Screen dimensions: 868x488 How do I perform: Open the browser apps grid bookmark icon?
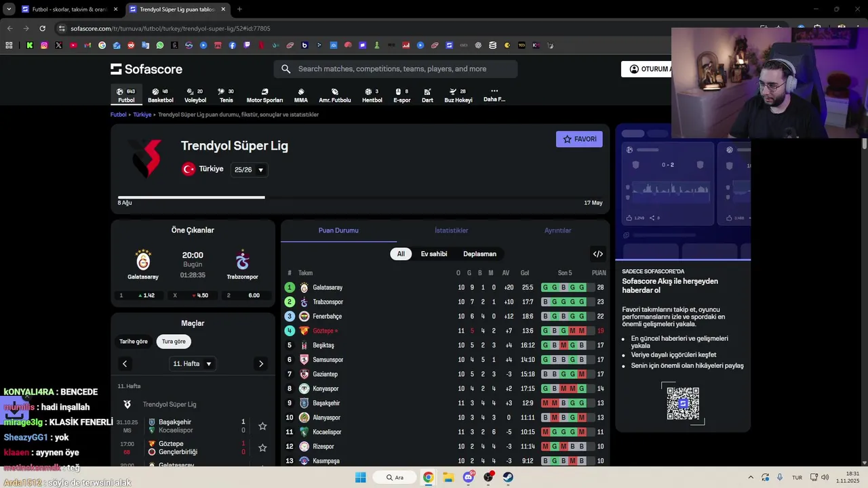tap(9, 45)
